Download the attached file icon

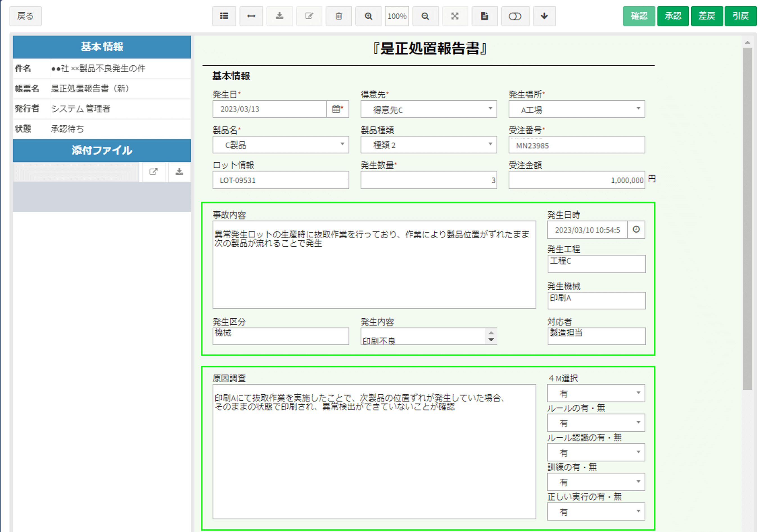[x=179, y=172]
